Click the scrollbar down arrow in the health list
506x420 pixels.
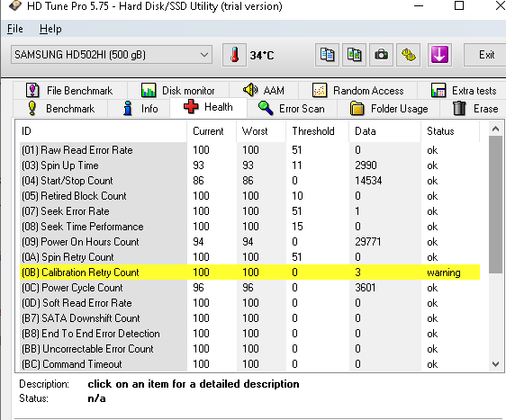click(496, 364)
